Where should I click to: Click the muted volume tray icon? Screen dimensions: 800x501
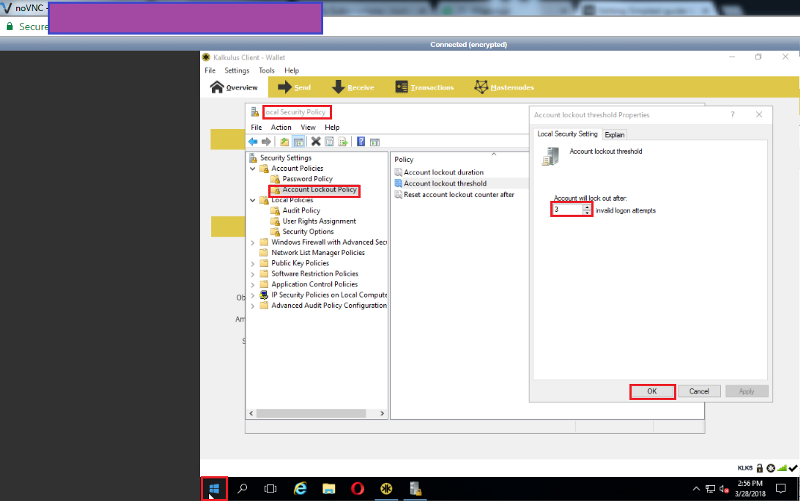[x=724, y=489]
